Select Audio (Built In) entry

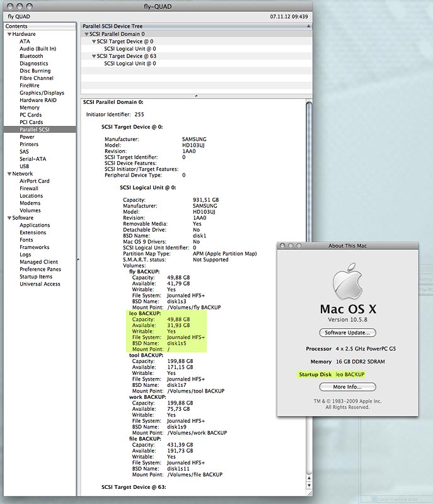point(38,49)
